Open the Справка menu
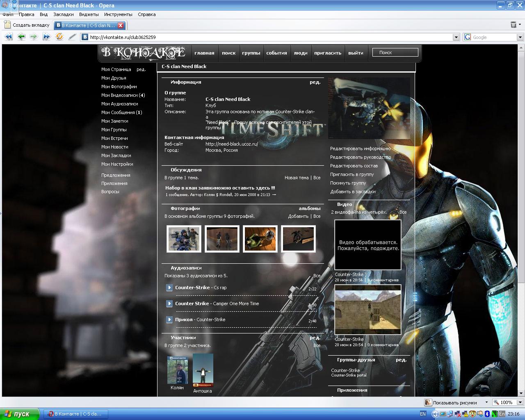The image size is (525, 420). [x=147, y=14]
